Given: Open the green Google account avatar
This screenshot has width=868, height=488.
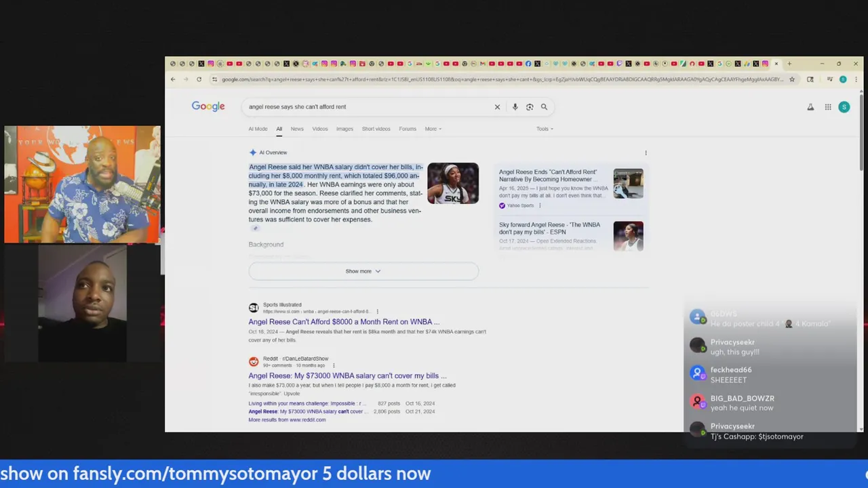Looking at the screenshot, I should [844, 107].
